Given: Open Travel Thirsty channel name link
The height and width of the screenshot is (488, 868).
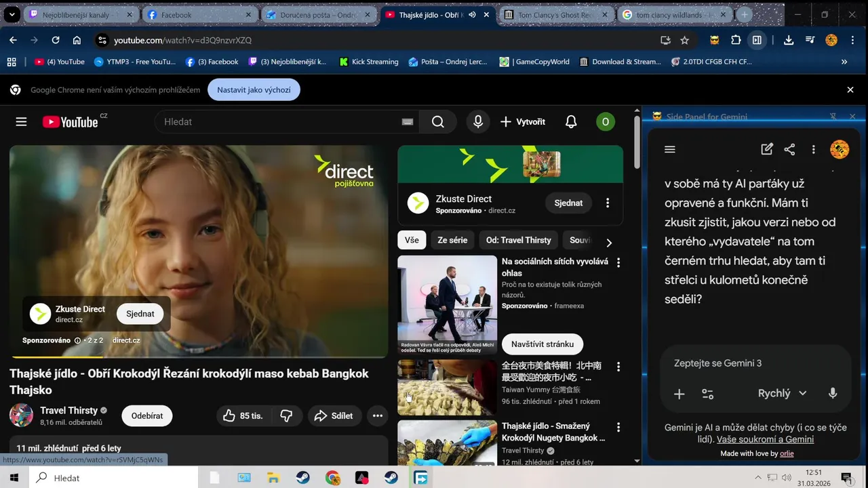Looking at the screenshot, I should click(x=69, y=410).
